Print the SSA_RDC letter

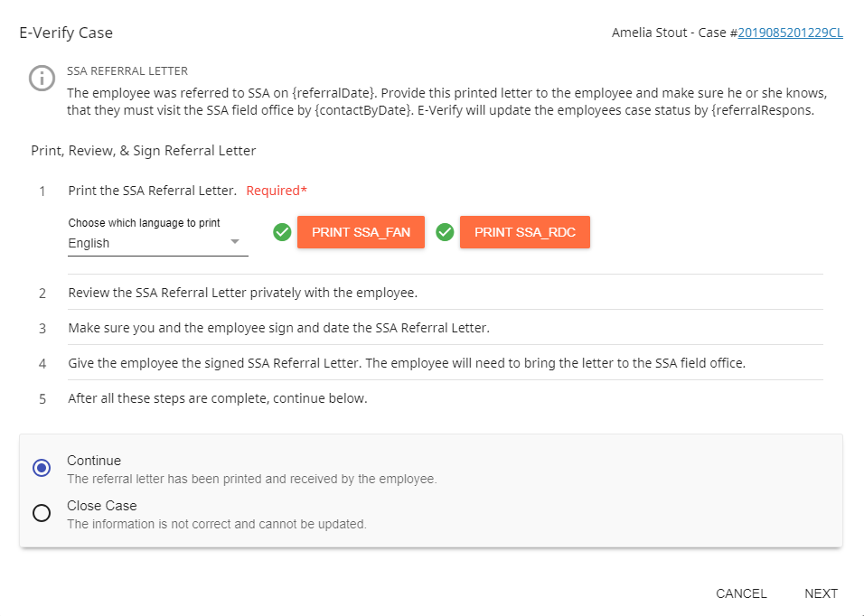(x=524, y=232)
